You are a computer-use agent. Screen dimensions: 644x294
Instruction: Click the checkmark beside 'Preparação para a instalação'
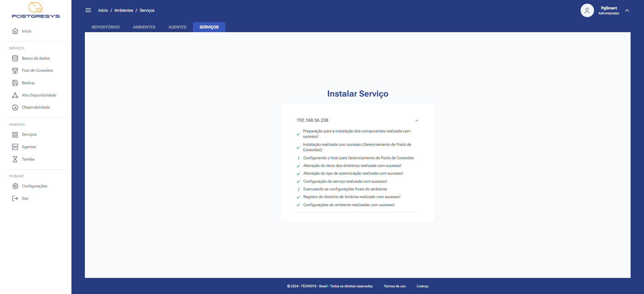tap(298, 134)
